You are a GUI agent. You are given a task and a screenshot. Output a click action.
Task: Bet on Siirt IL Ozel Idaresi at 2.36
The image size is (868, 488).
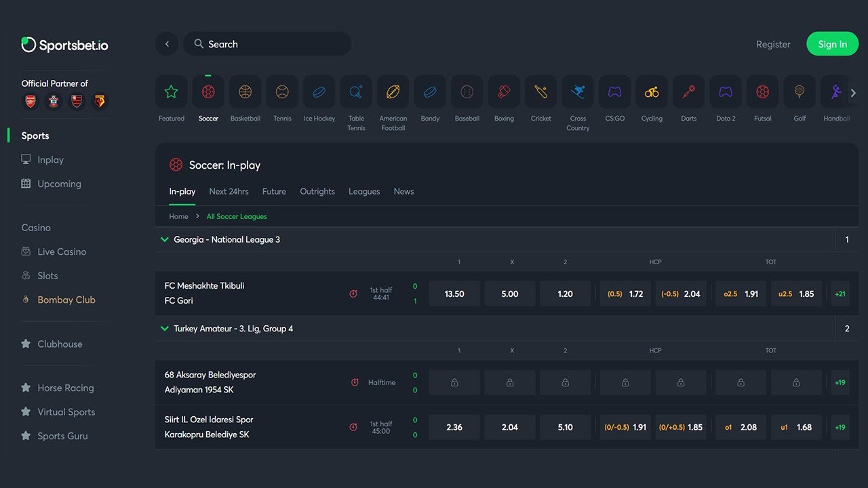click(x=454, y=428)
